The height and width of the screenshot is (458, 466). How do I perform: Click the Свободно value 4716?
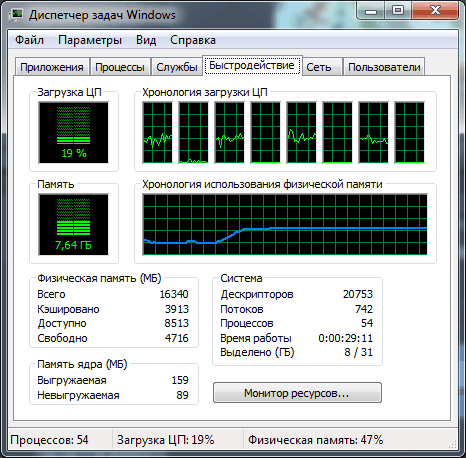[177, 338]
